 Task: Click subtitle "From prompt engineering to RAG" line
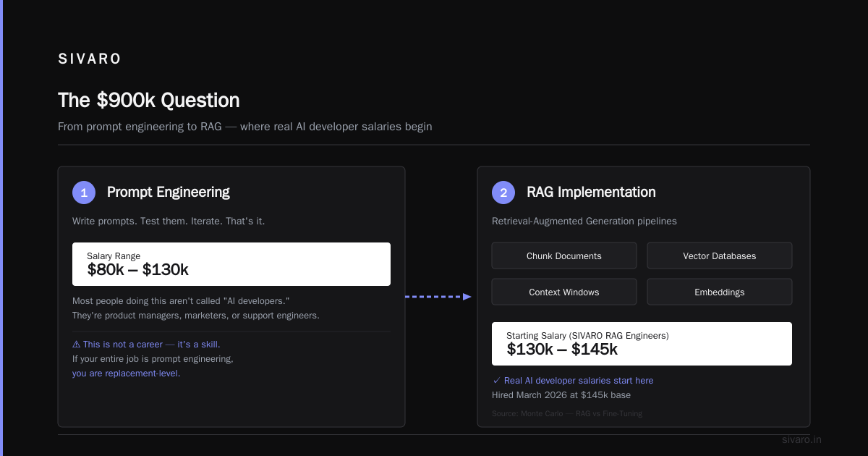[245, 127]
